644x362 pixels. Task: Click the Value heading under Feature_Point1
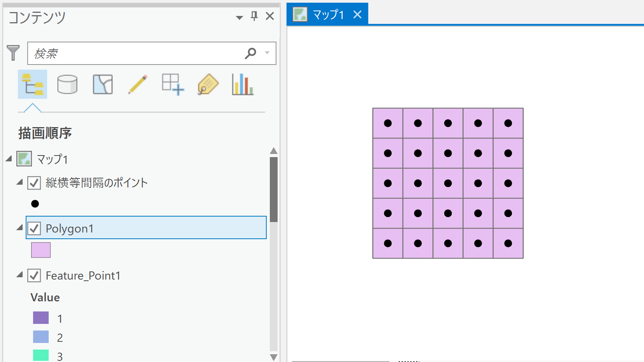45,297
